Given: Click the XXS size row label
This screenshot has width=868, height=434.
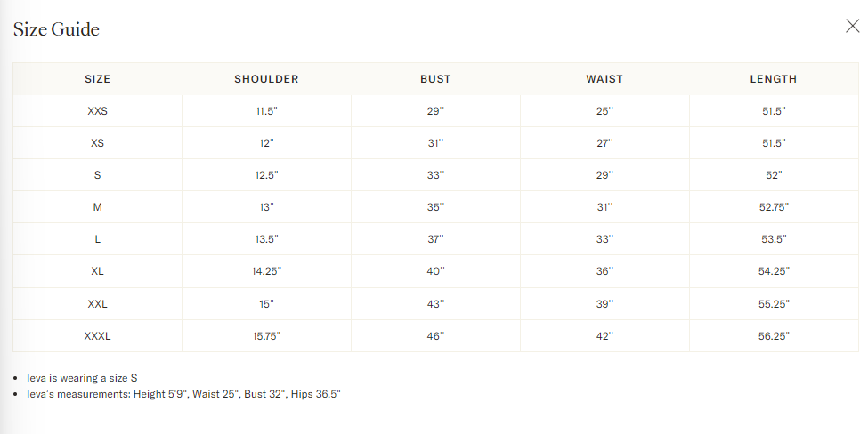Looking at the screenshot, I should click(x=97, y=111).
